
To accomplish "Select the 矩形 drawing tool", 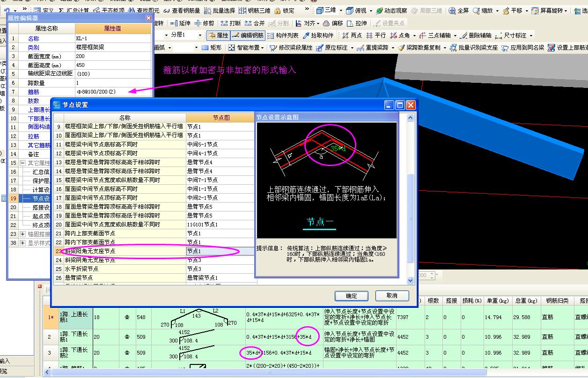I will point(212,47).
